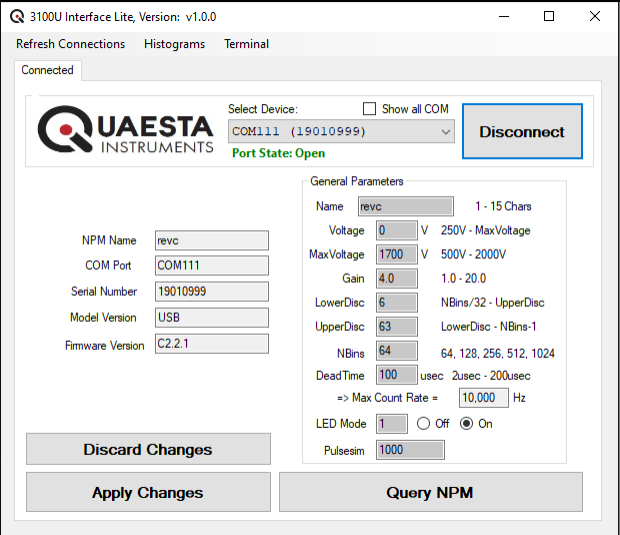This screenshot has width=620, height=535.
Task: Select the LED Mode On radio button
Action: point(466,423)
